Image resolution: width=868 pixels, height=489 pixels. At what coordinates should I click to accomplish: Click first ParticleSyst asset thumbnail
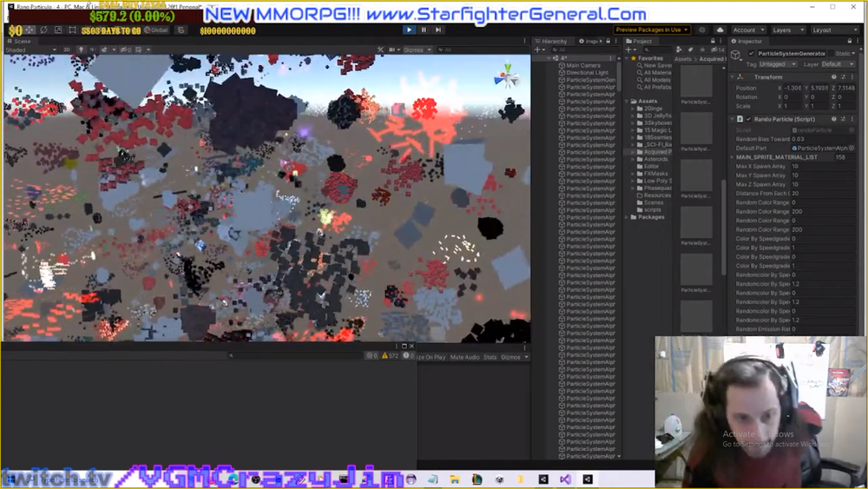click(696, 82)
